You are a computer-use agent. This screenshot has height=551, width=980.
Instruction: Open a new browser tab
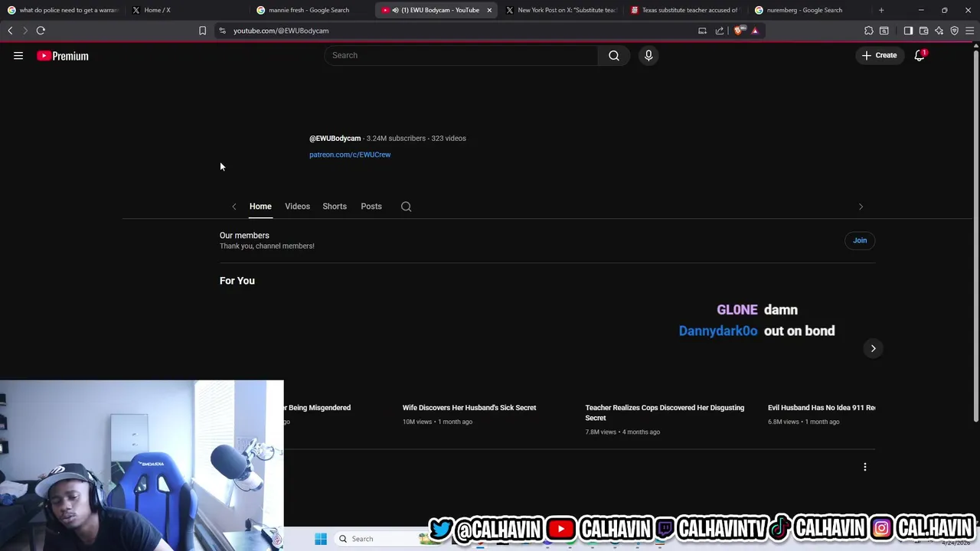(881, 10)
